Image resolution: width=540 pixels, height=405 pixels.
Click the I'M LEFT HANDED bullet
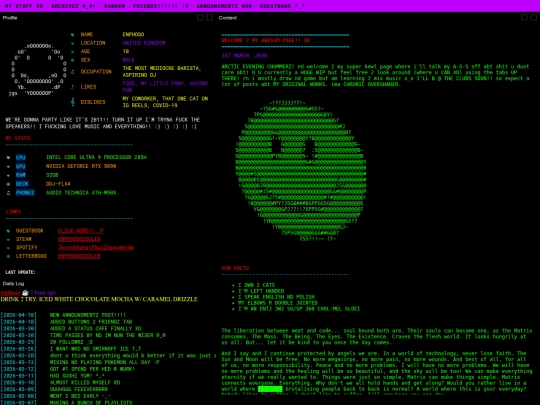(x=261, y=291)
